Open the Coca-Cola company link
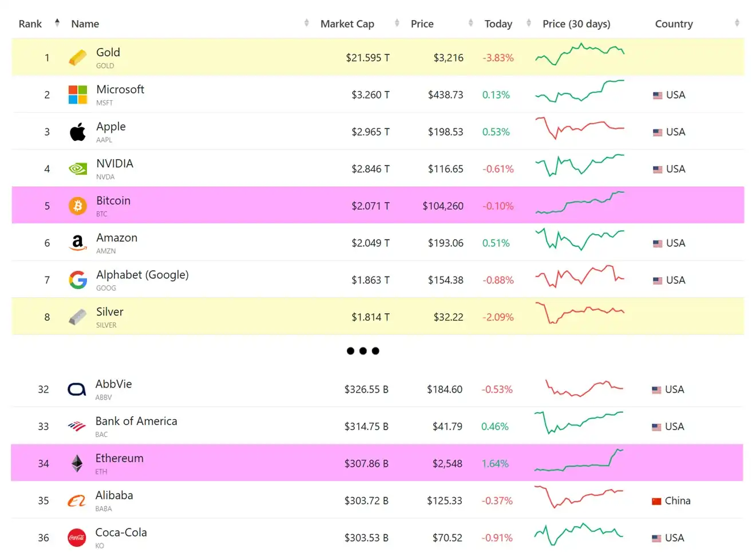756x552 pixels. (x=121, y=533)
